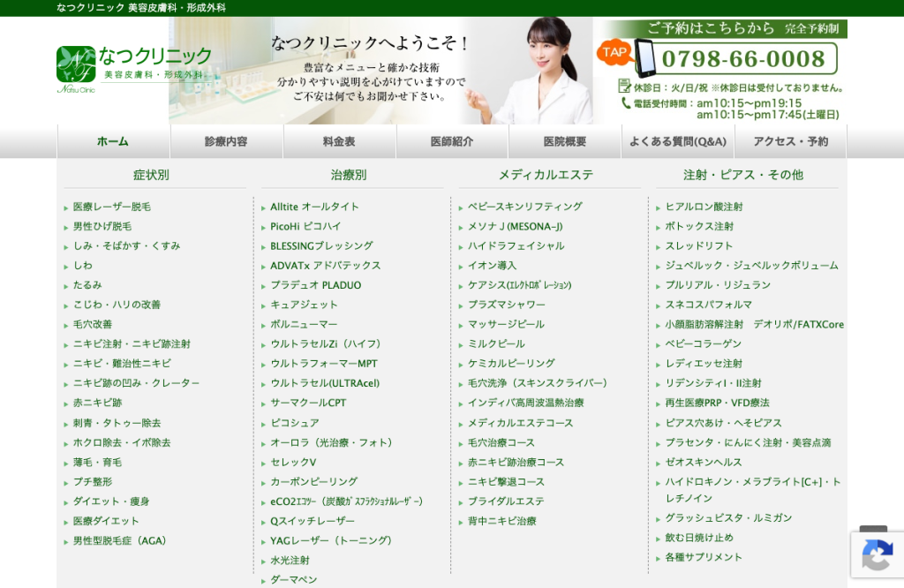This screenshot has height=588, width=904.
Task: Open イオン導入 link
Action: [x=492, y=265]
